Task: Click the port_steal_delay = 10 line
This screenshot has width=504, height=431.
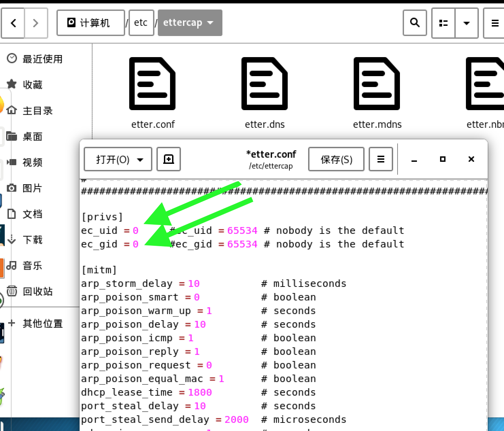Action: [144, 406]
